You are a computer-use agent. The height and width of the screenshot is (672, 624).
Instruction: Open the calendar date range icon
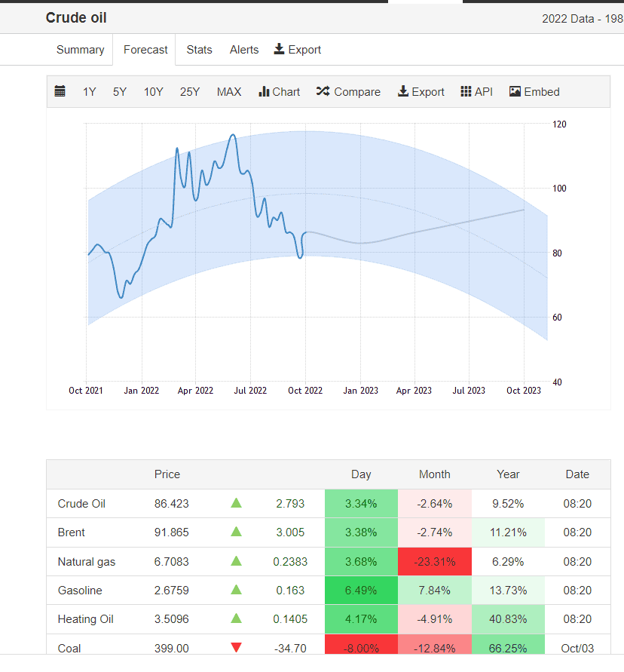coord(60,91)
